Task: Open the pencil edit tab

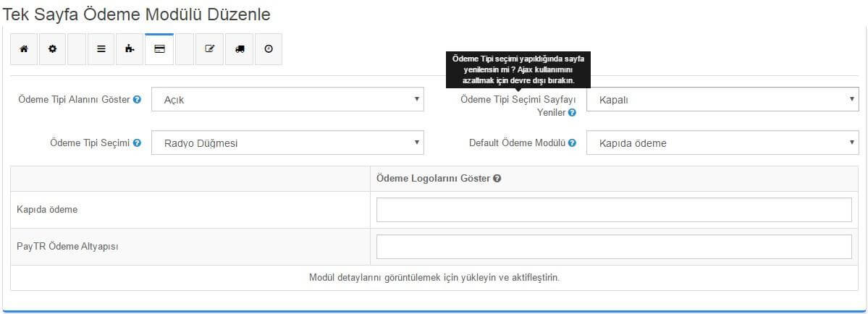Action: coord(210,49)
